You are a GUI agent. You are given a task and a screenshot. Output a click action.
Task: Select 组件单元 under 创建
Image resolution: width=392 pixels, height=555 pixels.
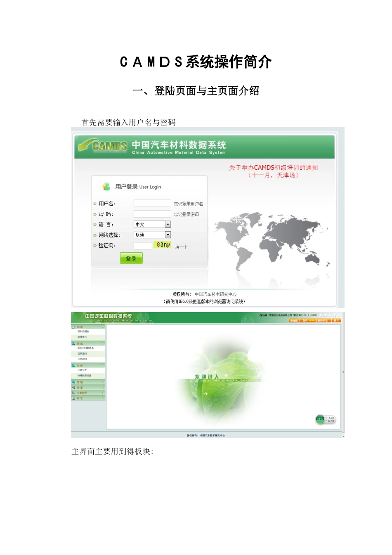82,337
